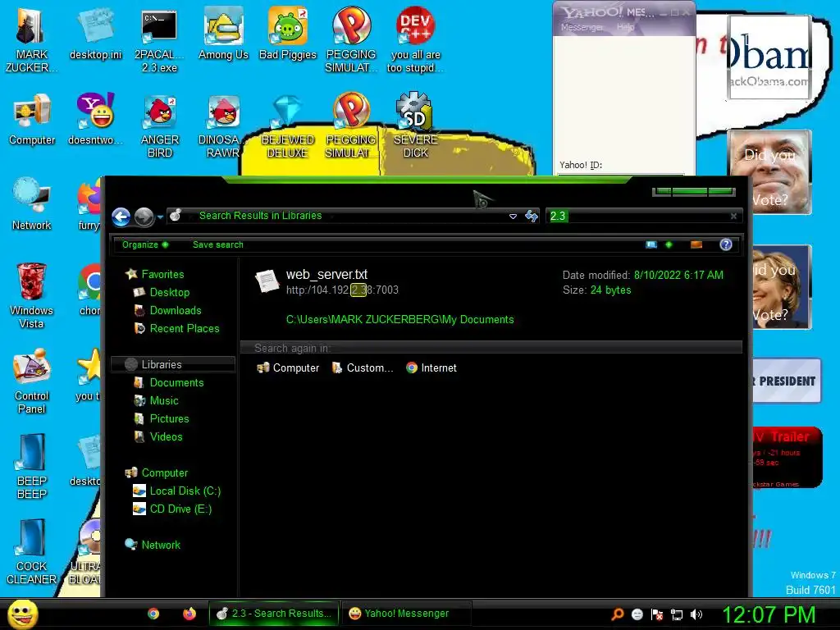The image size is (840, 630).
Task: Click the grey Forward arrow button
Action: [x=144, y=217]
